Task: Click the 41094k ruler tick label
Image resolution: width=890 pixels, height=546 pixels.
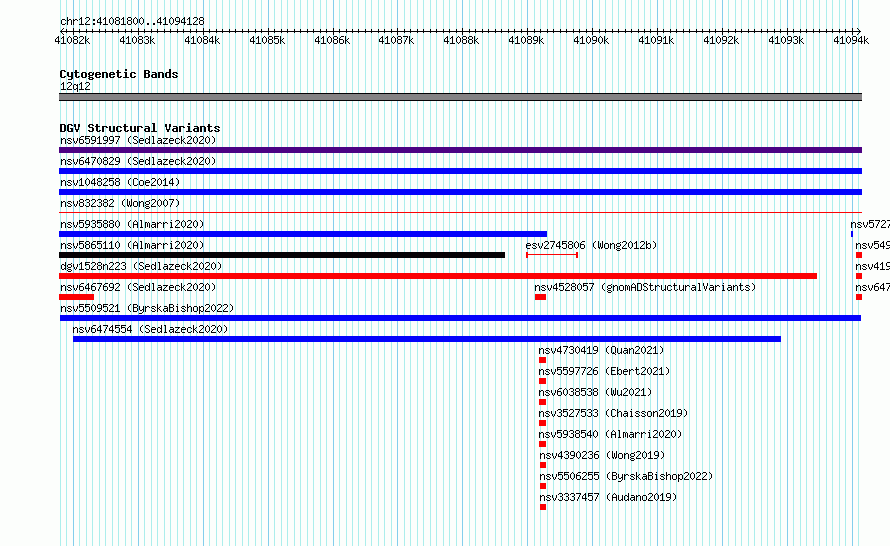Action: point(851,40)
